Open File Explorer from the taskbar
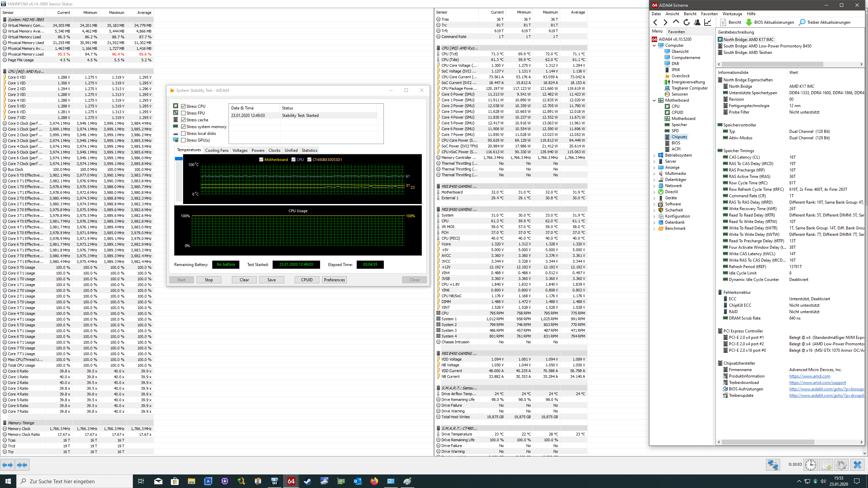Viewport: 868px width, 488px height. coord(191,481)
